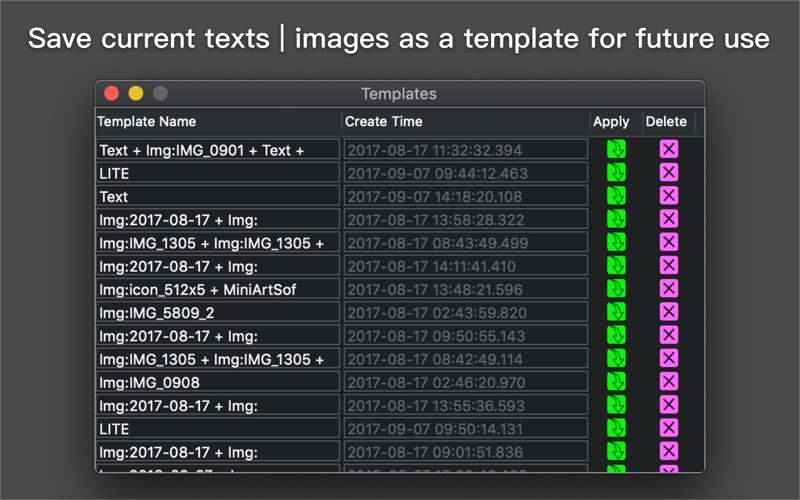Apply the 'Text + Img:IMG_0901 + Text +' template
Screen dimensions: 800x500
(x=616, y=149)
